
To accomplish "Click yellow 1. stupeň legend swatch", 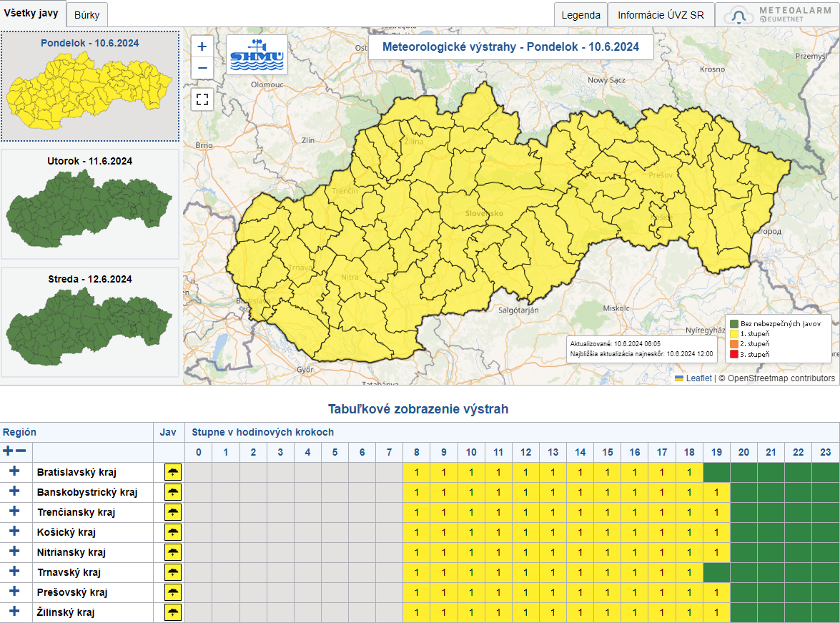I will [734, 334].
